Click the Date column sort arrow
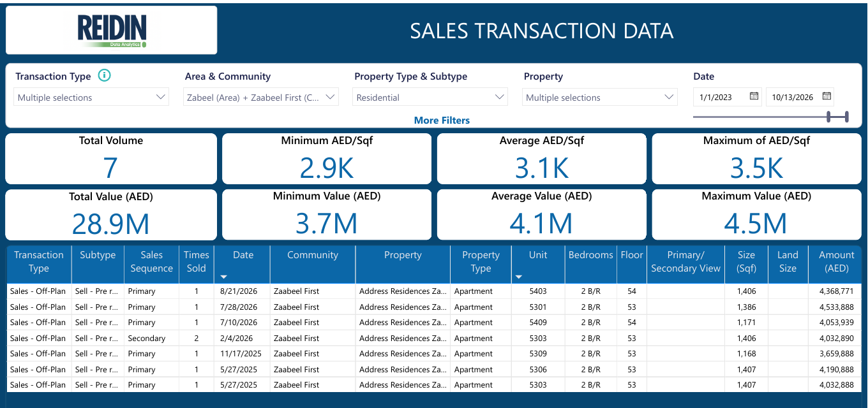 [223, 277]
